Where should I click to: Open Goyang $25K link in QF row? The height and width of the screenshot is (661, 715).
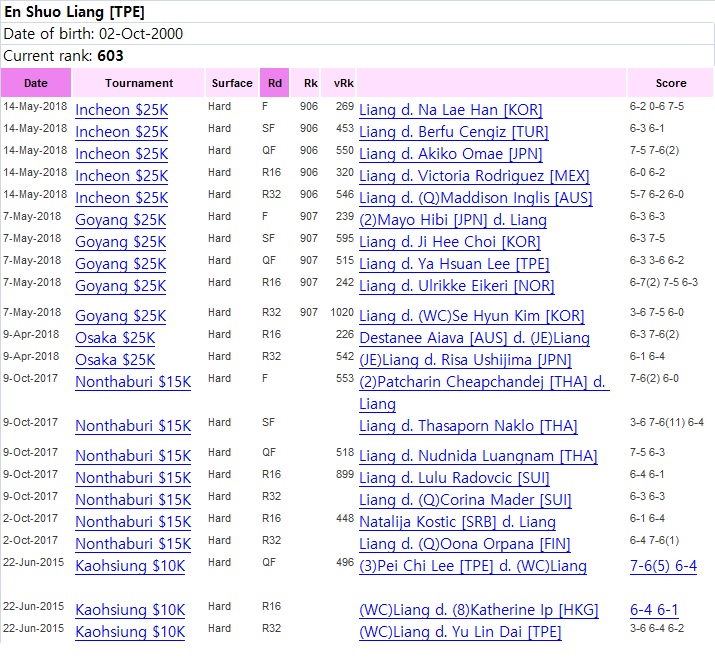(x=121, y=263)
